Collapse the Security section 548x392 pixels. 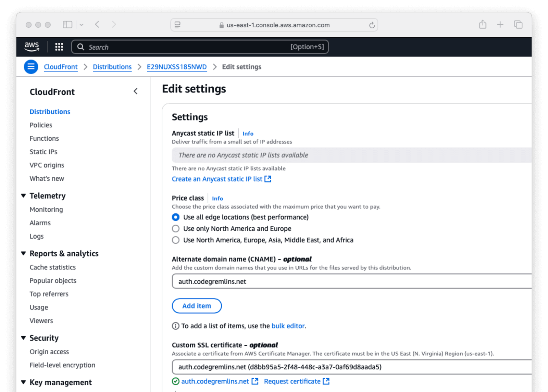(x=23, y=338)
